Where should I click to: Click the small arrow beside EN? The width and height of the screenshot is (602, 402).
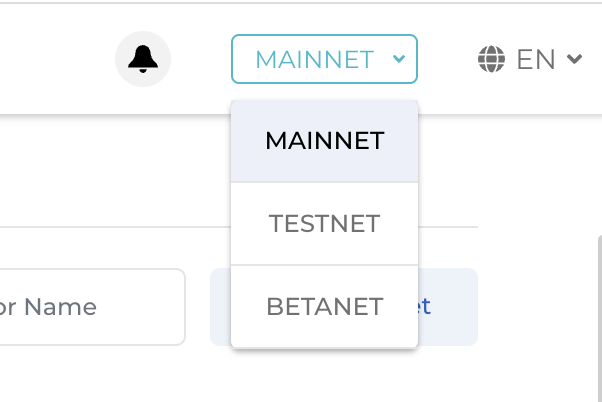[574, 60]
